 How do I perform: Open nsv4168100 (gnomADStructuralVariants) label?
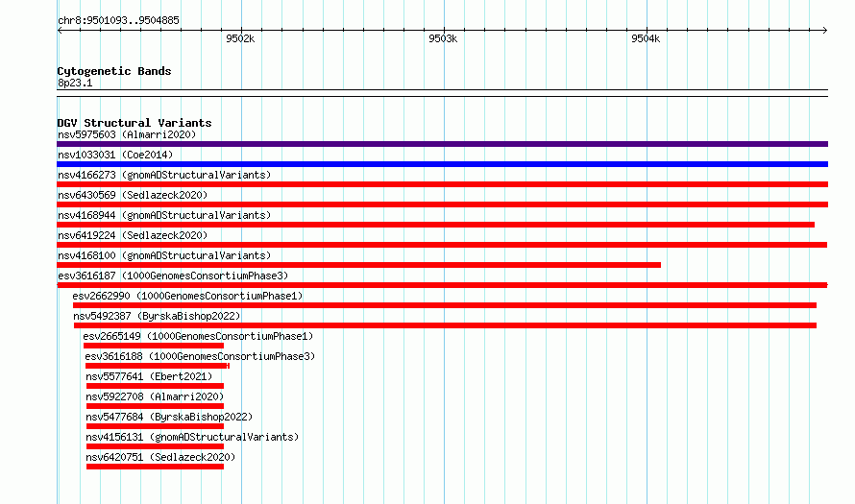(x=164, y=255)
